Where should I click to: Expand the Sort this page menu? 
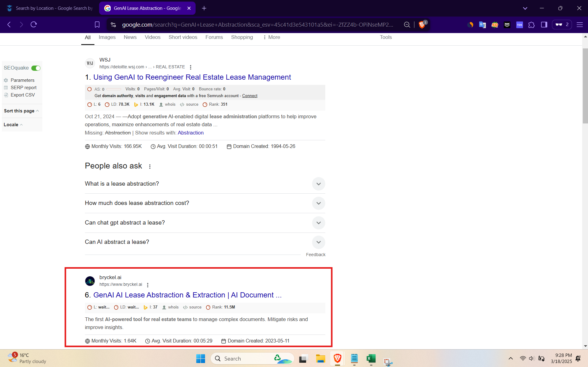click(x=21, y=111)
